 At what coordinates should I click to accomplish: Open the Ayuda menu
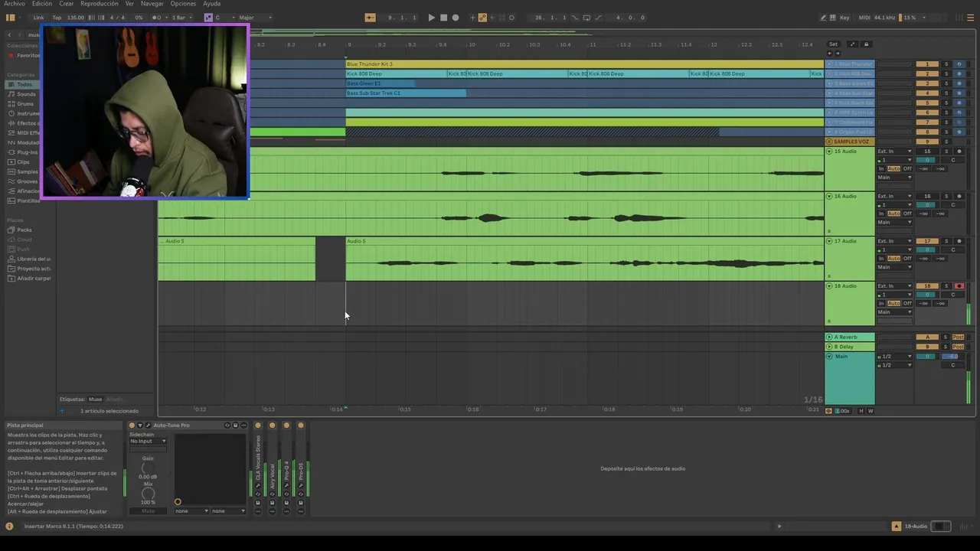pyautogui.click(x=212, y=4)
